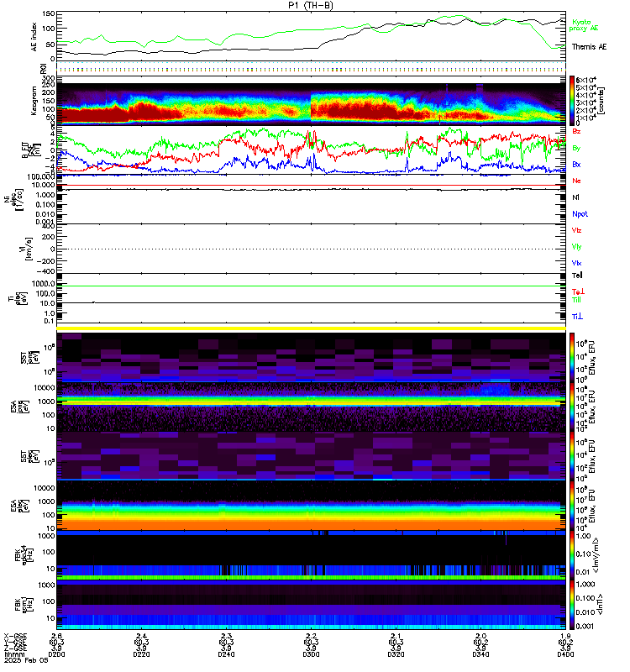Select the Kyoto proxy AE legend label
Image resolution: width=630 pixels, height=672 pixels.
click(x=583, y=25)
